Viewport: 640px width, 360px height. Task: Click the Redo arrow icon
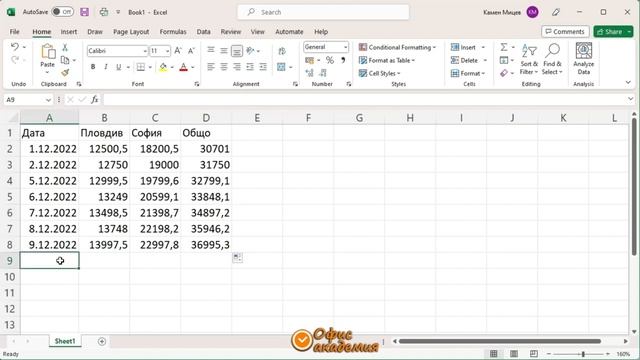tap(15, 60)
